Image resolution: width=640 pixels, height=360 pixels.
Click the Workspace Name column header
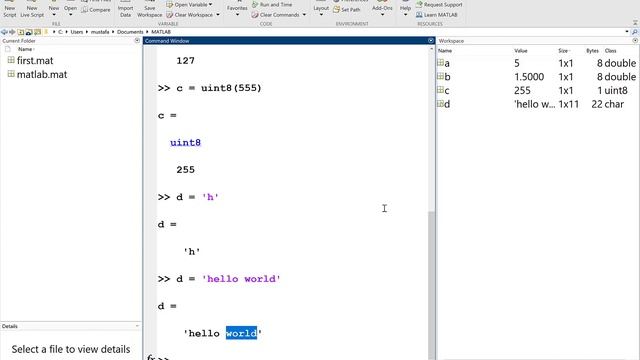pyautogui.click(x=445, y=51)
